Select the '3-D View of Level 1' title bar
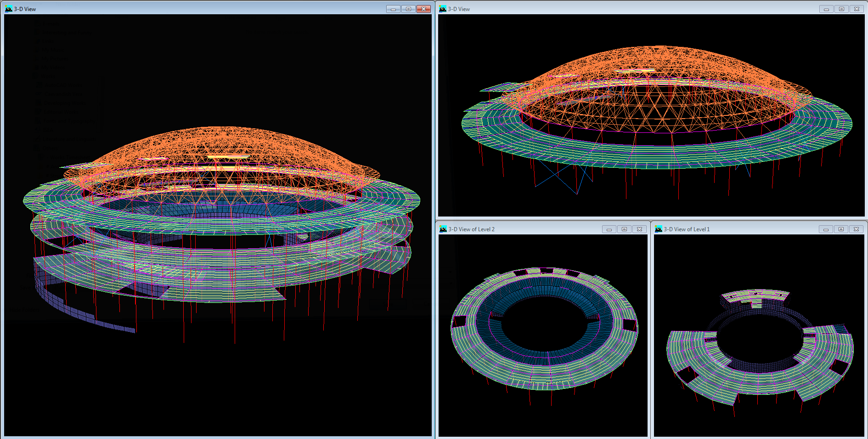868x439 pixels. tap(758, 229)
